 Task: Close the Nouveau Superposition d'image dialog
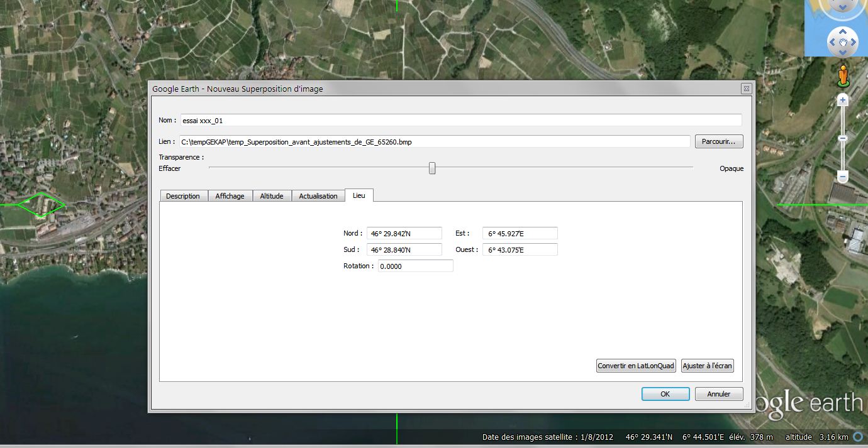coord(746,89)
